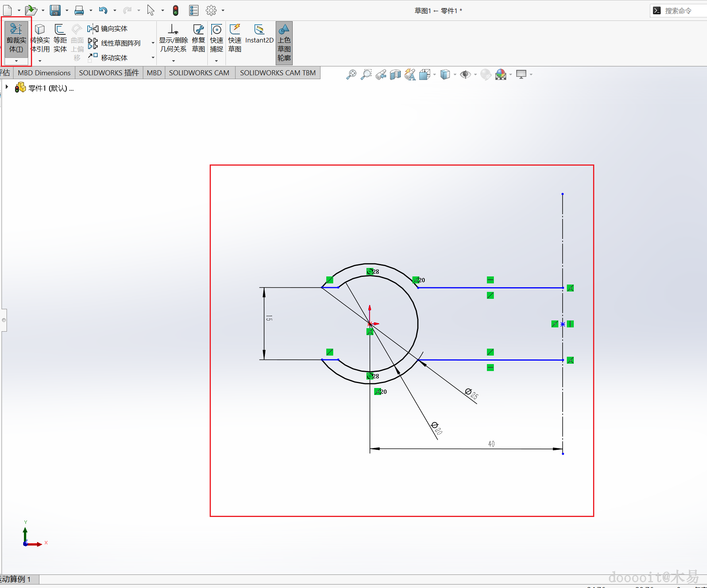
Task: Toggle Instant2D mode
Action: [259, 35]
